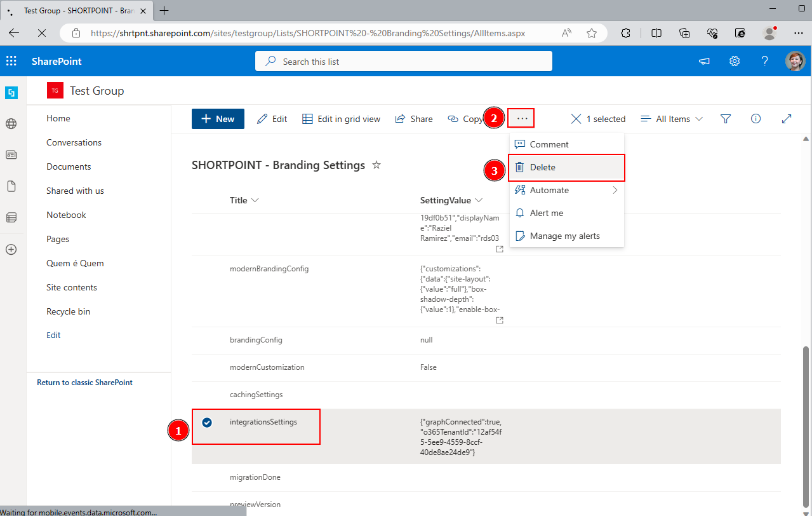The width and height of the screenshot is (812, 516).
Task: Choose Comment from the menu
Action: pyautogui.click(x=567, y=144)
